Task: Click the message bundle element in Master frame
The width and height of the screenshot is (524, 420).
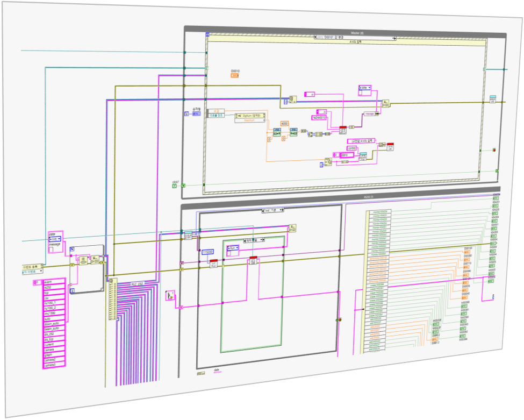Action: pyautogui.click(x=371, y=114)
